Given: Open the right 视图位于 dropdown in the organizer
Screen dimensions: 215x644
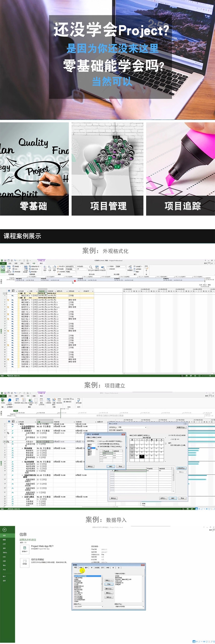Looking at the screenshot, I should (x=129, y=607).
